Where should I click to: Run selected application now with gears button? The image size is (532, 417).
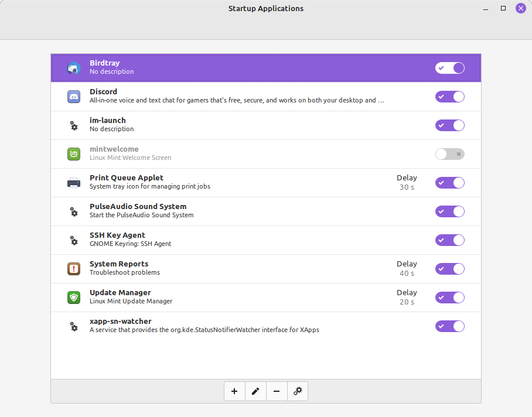[298, 391]
